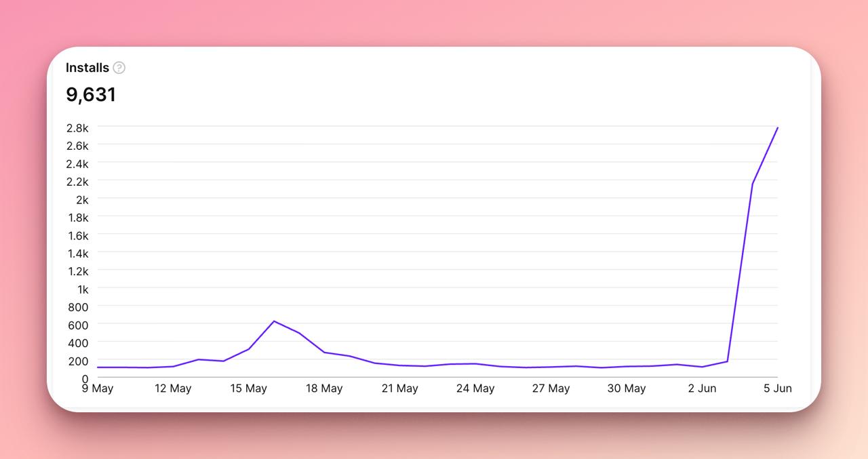Screen dimensions: 868x459
Task: Click the 2.8k y-axis label
Action: click(77, 127)
